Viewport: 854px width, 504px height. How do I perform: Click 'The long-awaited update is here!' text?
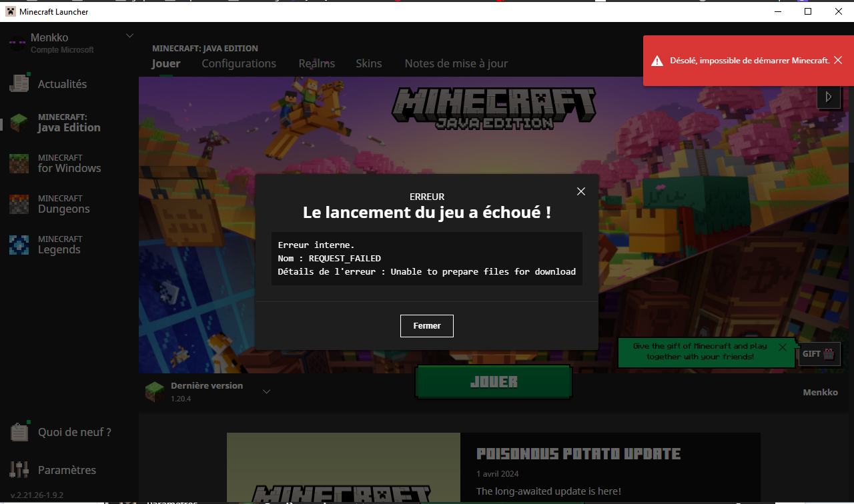point(548,491)
